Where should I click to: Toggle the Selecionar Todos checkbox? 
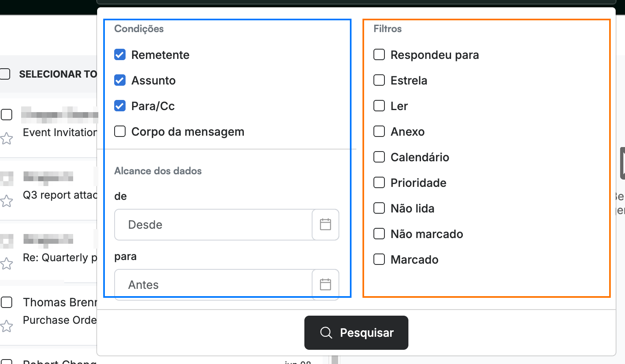[4, 74]
